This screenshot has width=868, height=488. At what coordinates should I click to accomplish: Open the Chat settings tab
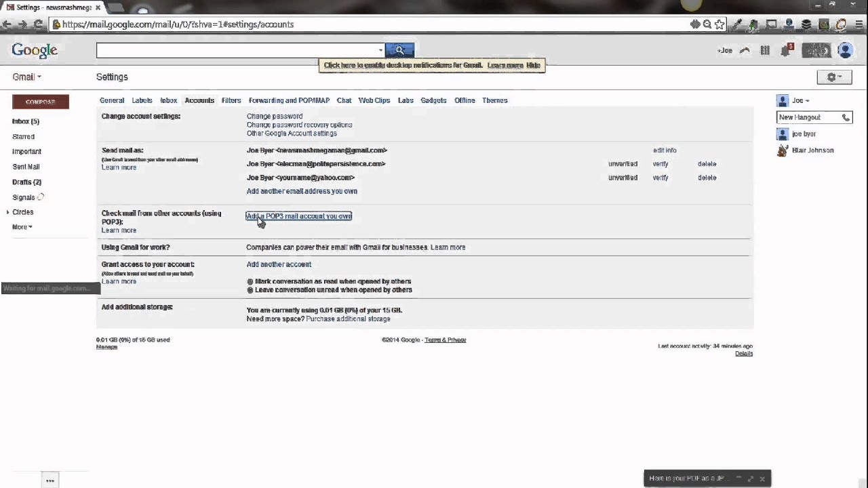[344, 100]
